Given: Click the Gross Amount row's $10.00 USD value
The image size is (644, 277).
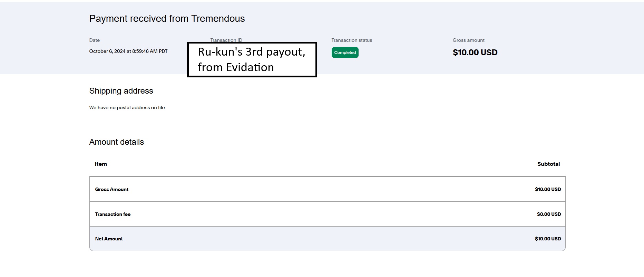Looking at the screenshot, I should point(548,189).
